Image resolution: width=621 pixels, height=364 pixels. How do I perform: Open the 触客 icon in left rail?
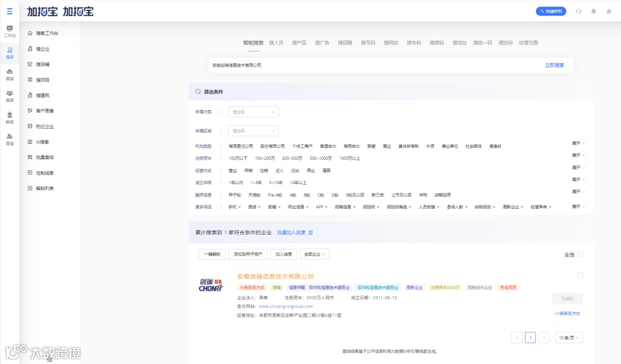(10, 114)
